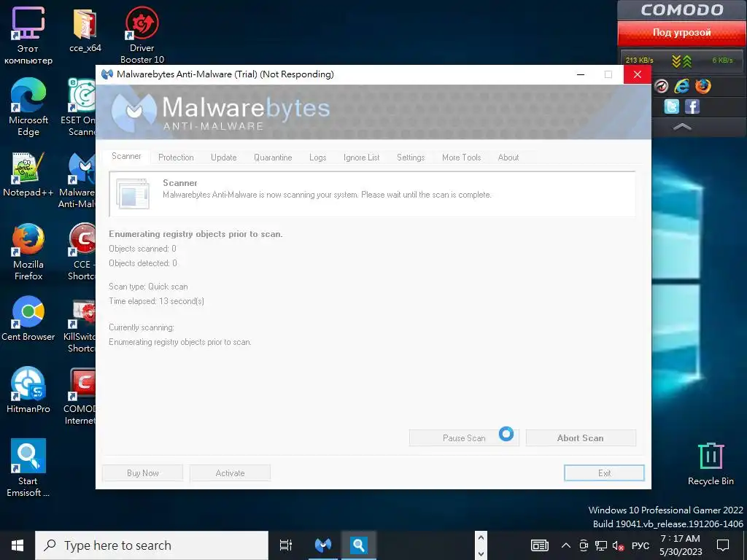Collapse the Comodo widget with chevron
Image resolution: width=747 pixels, height=560 pixels.
(682, 126)
